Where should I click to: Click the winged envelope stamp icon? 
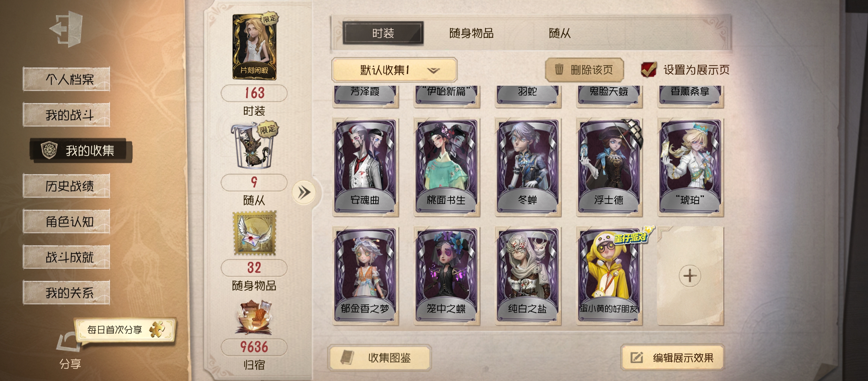tap(255, 234)
